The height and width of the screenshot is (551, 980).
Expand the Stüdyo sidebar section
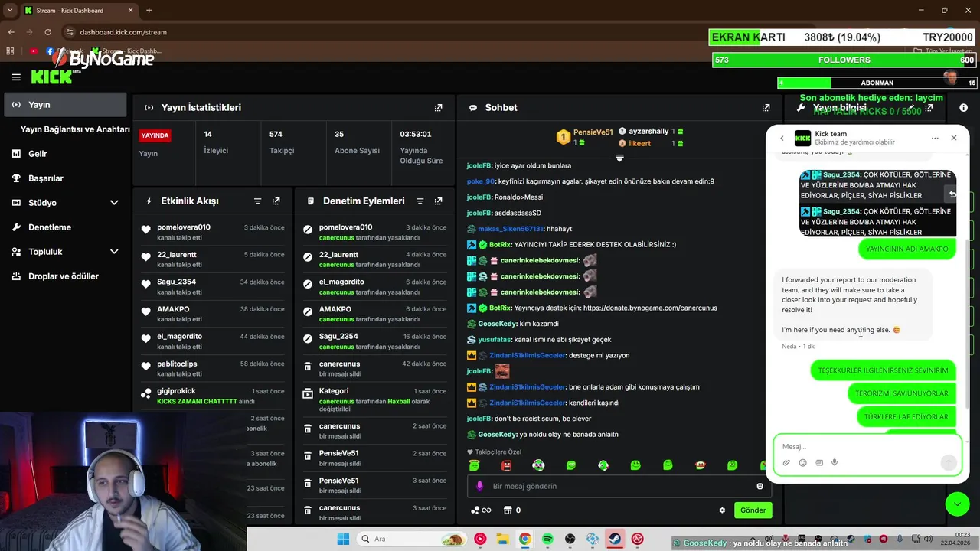114,203
